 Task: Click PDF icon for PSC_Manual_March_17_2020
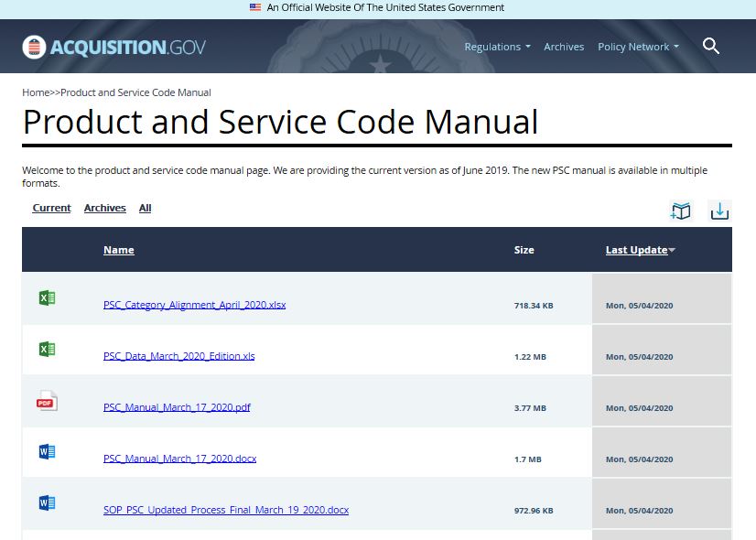click(x=48, y=401)
